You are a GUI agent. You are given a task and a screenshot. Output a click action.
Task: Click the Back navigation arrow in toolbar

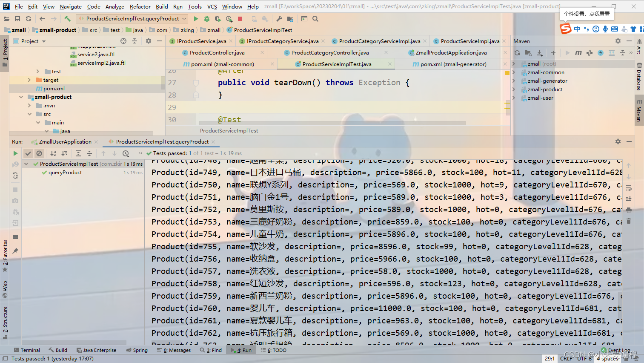pyautogui.click(x=42, y=19)
